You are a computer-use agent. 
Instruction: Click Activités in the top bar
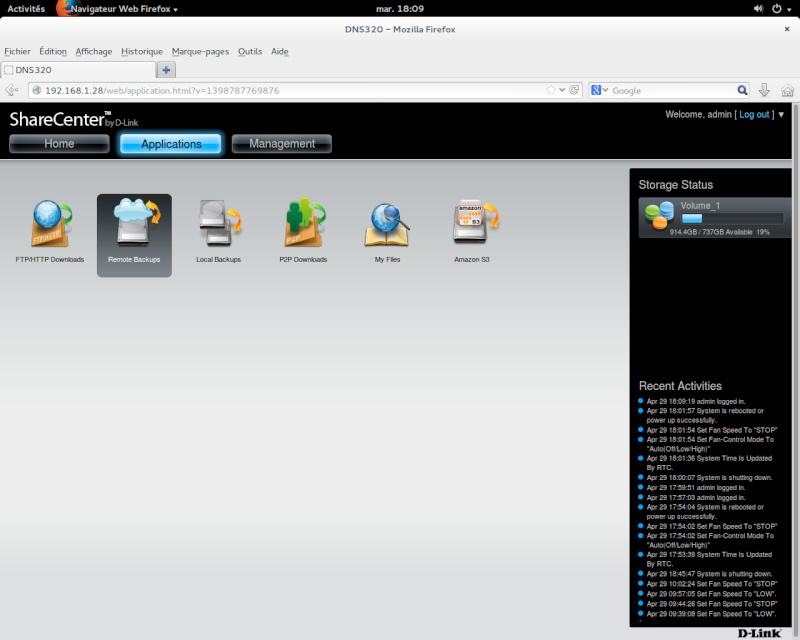click(x=26, y=9)
